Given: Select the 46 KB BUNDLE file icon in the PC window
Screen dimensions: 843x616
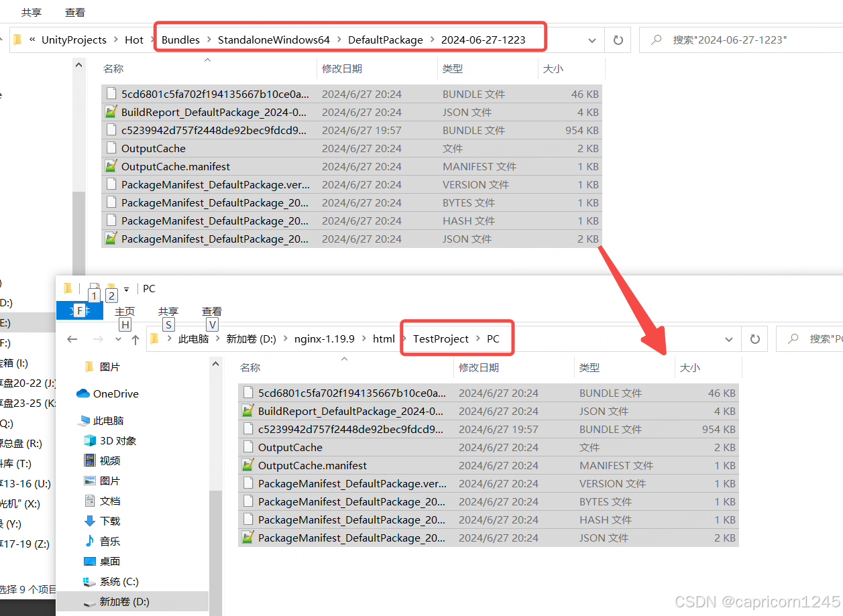Looking at the screenshot, I should click(247, 393).
